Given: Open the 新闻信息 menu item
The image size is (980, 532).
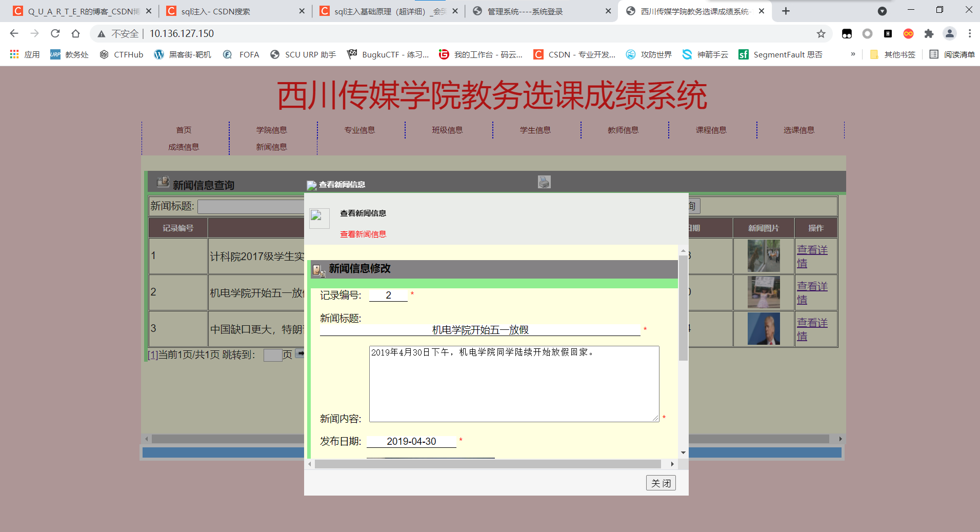Looking at the screenshot, I should [272, 147].
